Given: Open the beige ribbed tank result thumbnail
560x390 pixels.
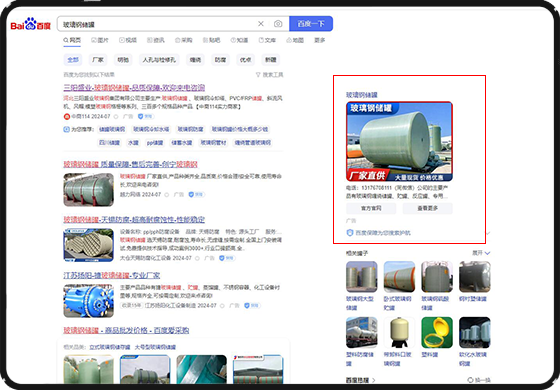Looking at the screenshot, I should coord(89,245).
